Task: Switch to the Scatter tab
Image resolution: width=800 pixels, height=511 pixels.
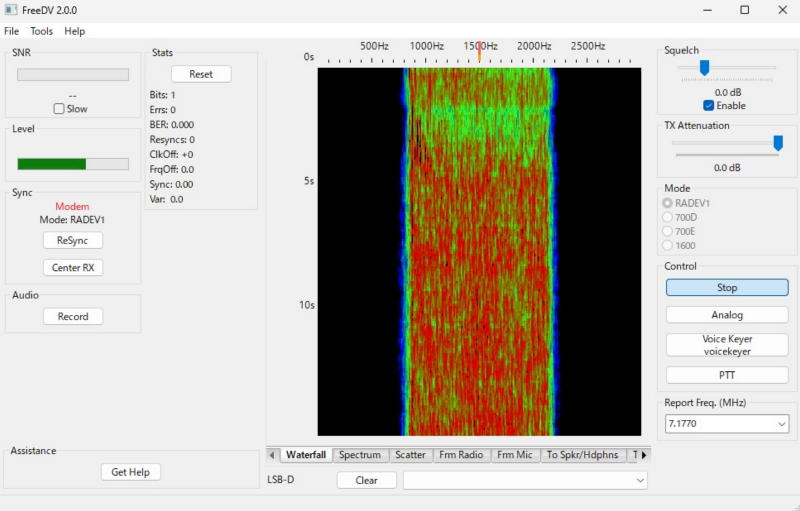Action: [410, 455]
